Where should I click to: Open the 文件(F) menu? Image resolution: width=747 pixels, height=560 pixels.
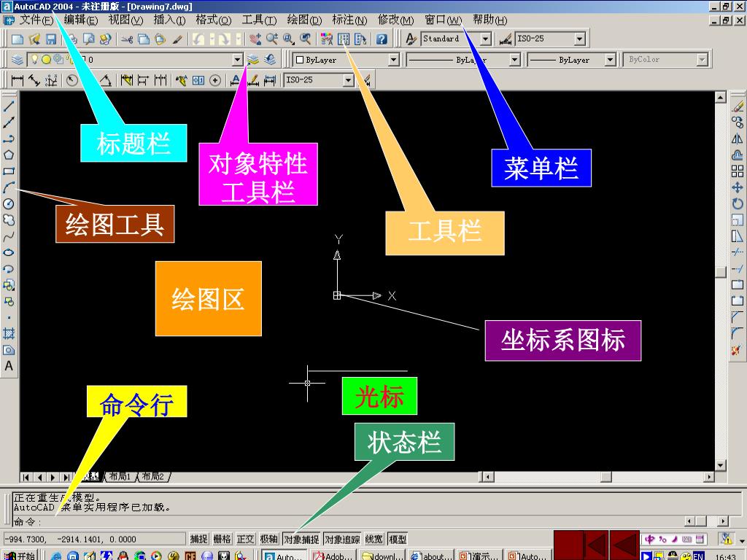[36, 20]
